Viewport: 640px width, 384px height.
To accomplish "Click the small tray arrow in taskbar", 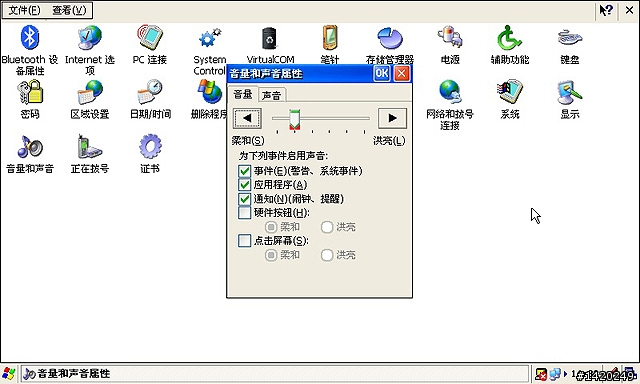I will (x=565, y=373).
